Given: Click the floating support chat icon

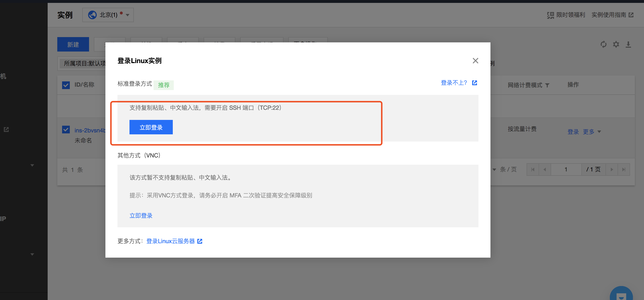Looking at the screenshot, I should point(621,295).
